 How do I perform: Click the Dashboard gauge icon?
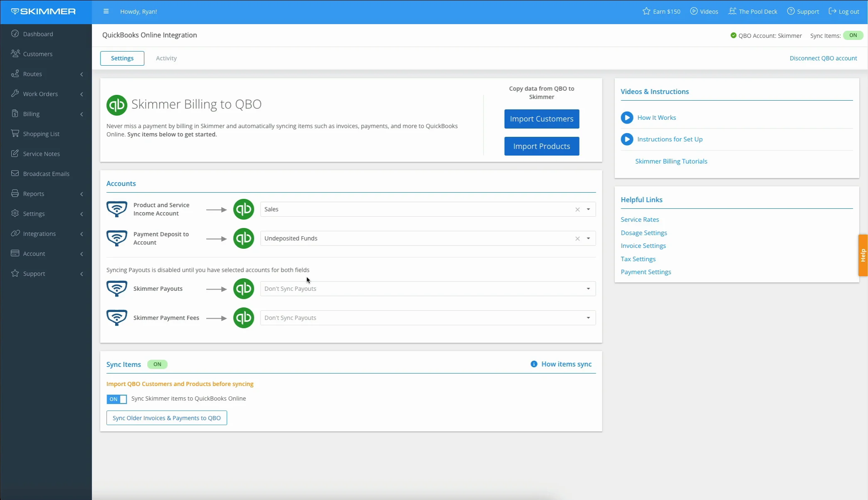[15, 34]
